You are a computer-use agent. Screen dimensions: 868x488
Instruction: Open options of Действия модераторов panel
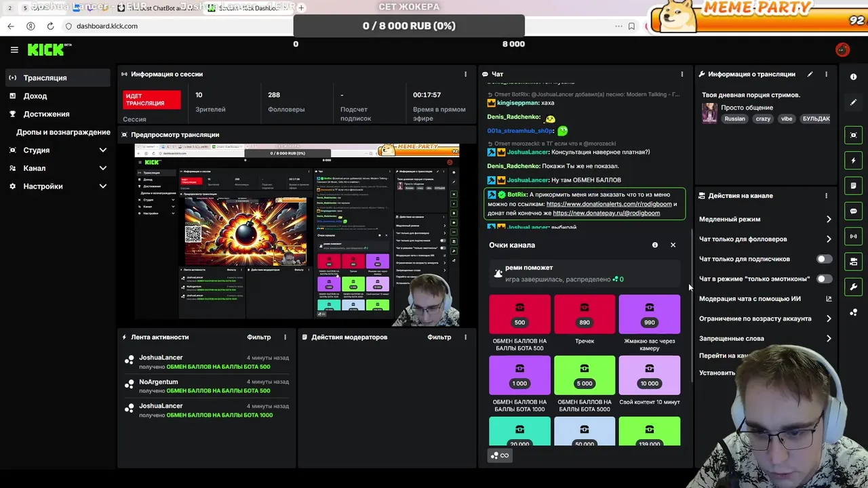(x=465, y=337)
